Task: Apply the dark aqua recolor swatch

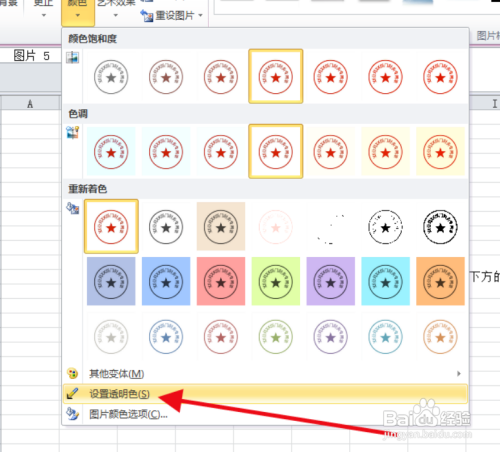Action: pos(386,281)
